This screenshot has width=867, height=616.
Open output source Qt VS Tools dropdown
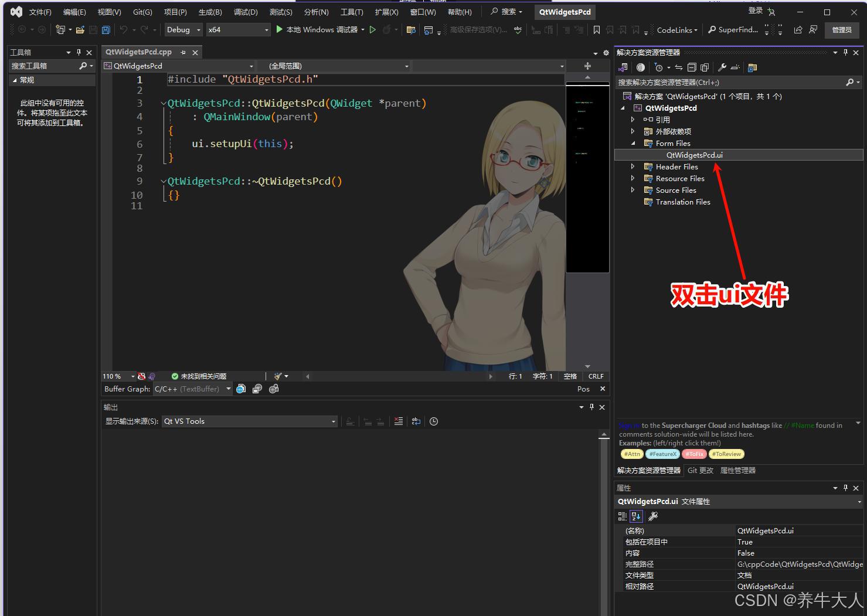[x=250, y=421]
